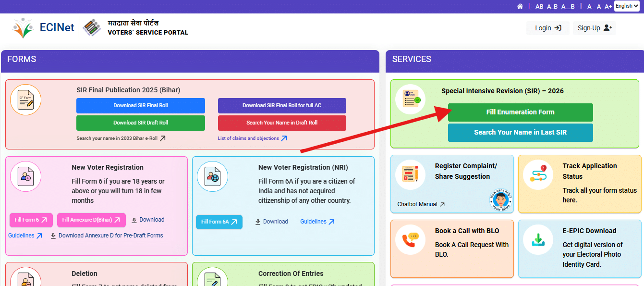Select the New Voter Registration card icon

(x=25, y=176)
